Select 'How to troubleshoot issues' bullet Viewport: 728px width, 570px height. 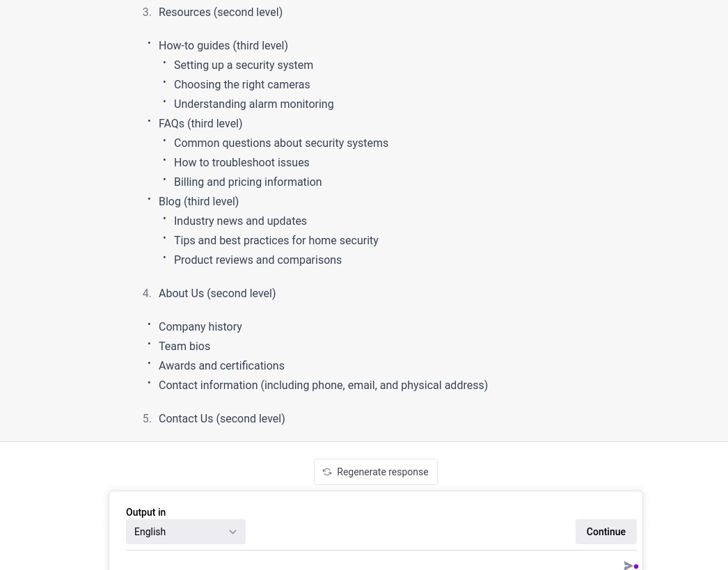241,163
